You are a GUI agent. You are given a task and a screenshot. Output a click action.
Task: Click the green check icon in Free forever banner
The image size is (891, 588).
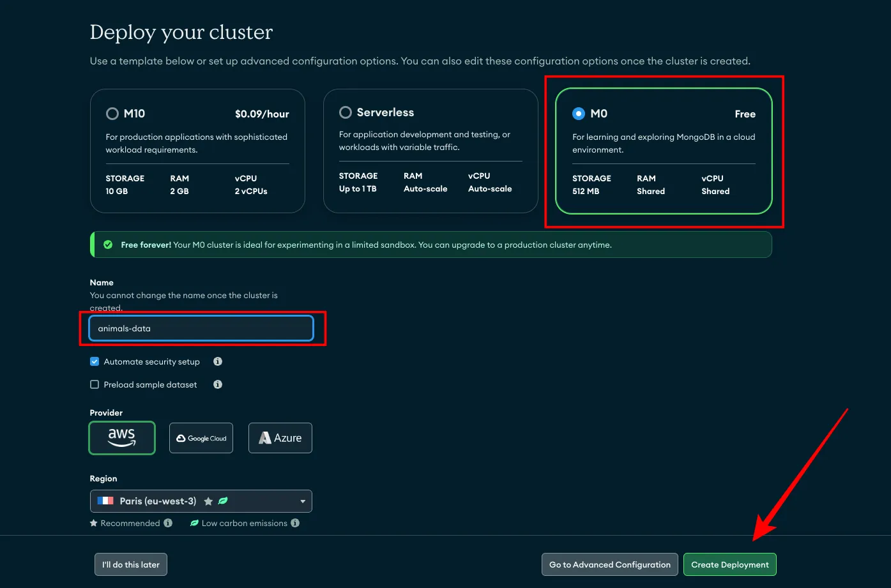(x=108, y=245)
